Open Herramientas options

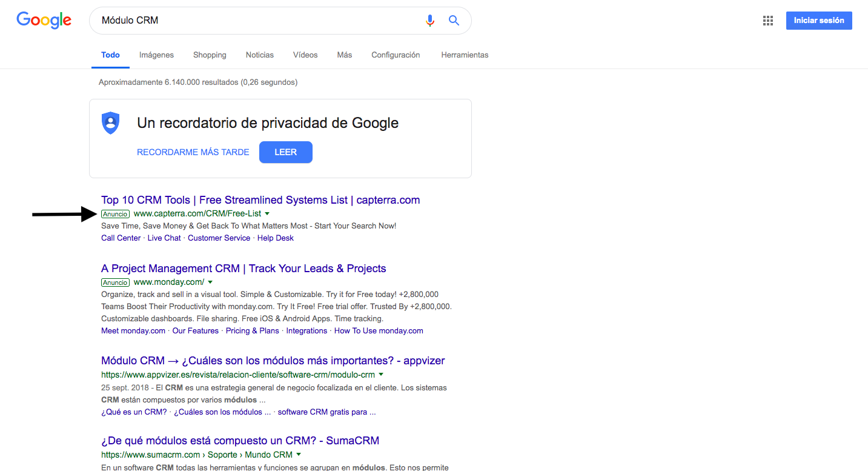click(x=465, y=55)
